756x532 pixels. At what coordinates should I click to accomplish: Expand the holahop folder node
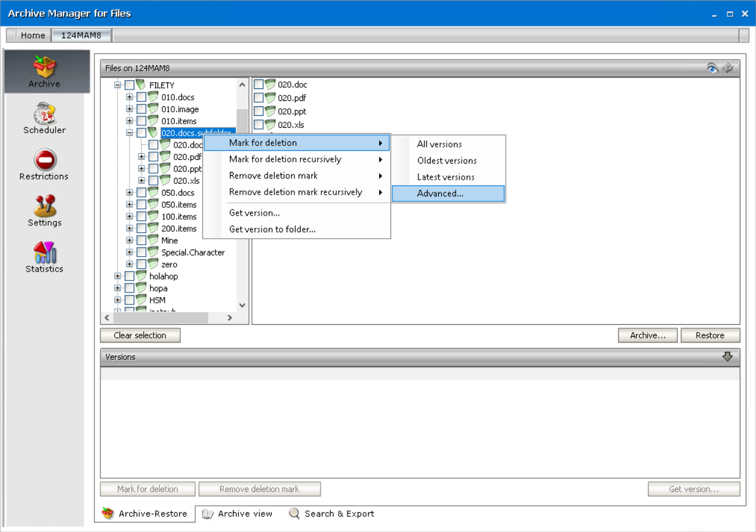coord(118,276)
